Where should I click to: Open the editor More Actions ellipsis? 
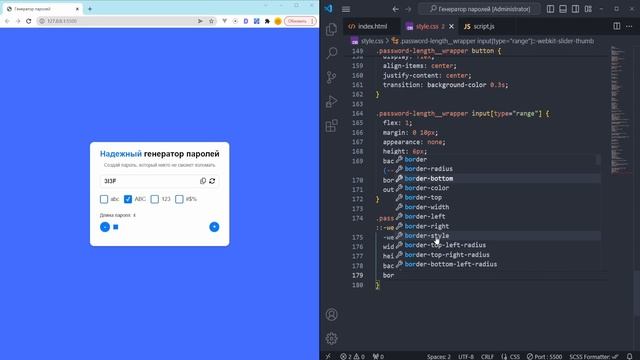point(629,26)
